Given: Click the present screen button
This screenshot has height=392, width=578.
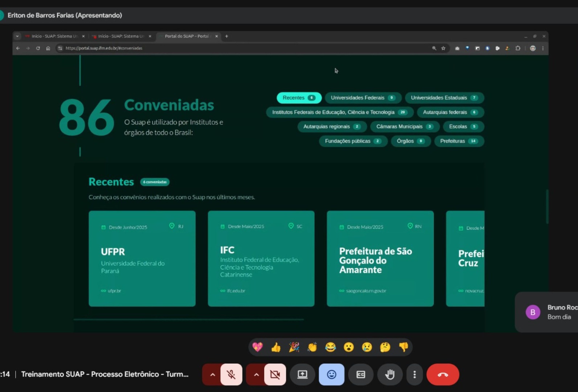Looking at the screenshot, I should pos(302,374).
